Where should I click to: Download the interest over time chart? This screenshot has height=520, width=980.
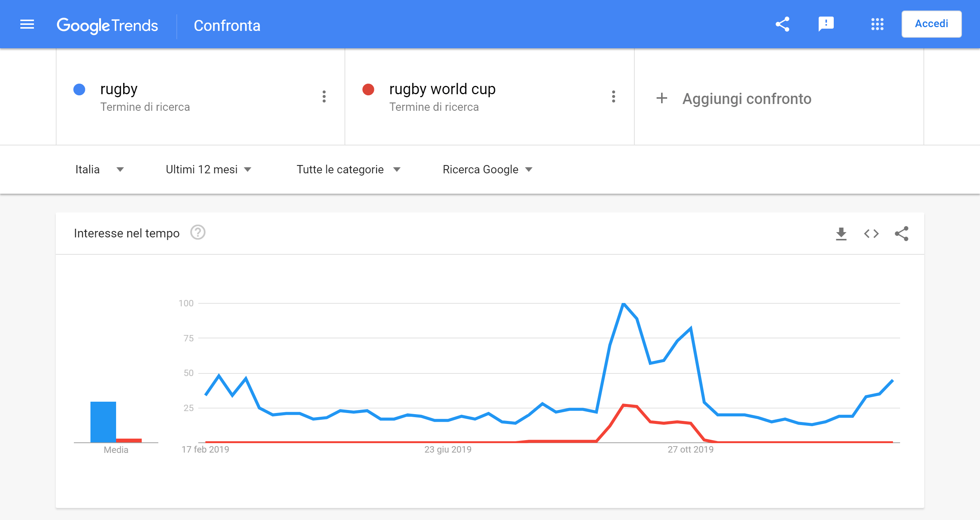(x=841, y=234)
